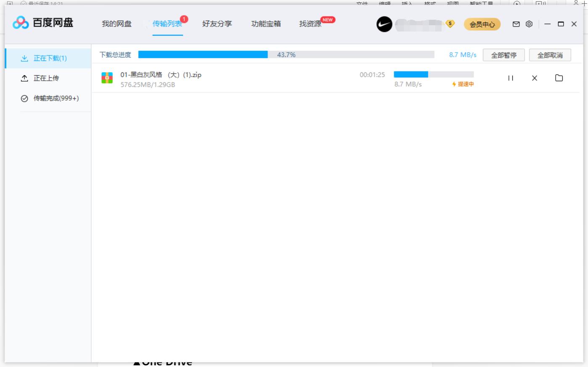Click the 提速中 speed-up lightning indicator

[x=463, y=84]
